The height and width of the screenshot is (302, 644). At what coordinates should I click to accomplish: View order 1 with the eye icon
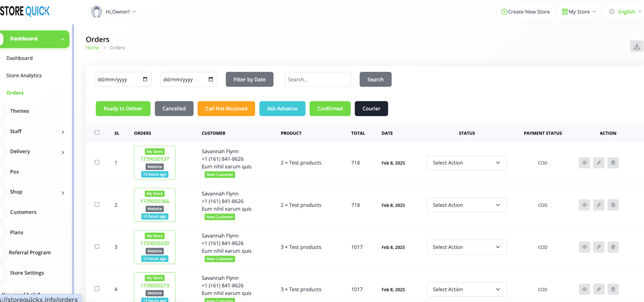pos(584,163)
